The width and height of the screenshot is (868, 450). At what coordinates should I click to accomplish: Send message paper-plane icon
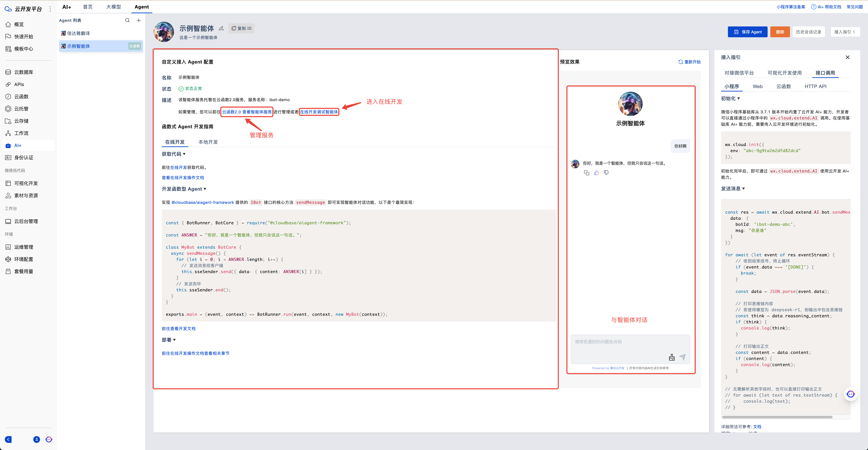click(x=682, y=357)
